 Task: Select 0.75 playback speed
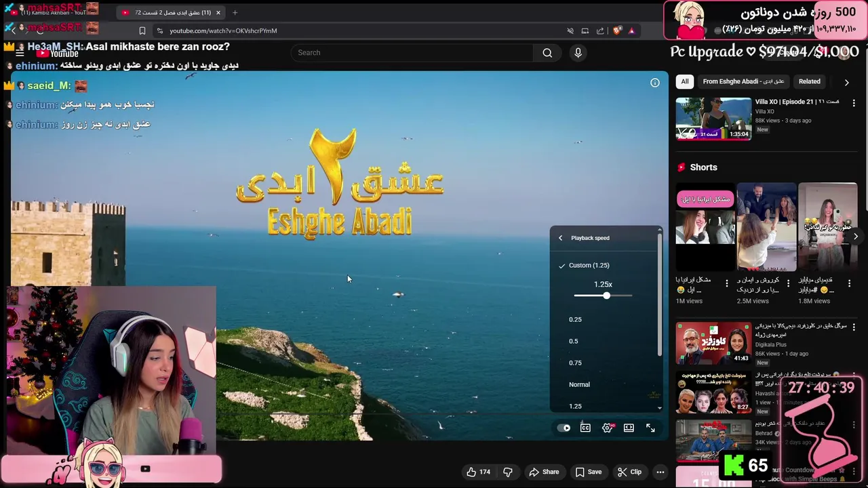coord(604,363)
